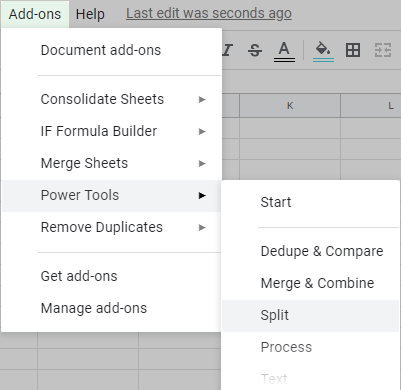Screen dimensions: 401x390
Task: Select Dedupe & Compare in the submenu
Action: (310, 251)
